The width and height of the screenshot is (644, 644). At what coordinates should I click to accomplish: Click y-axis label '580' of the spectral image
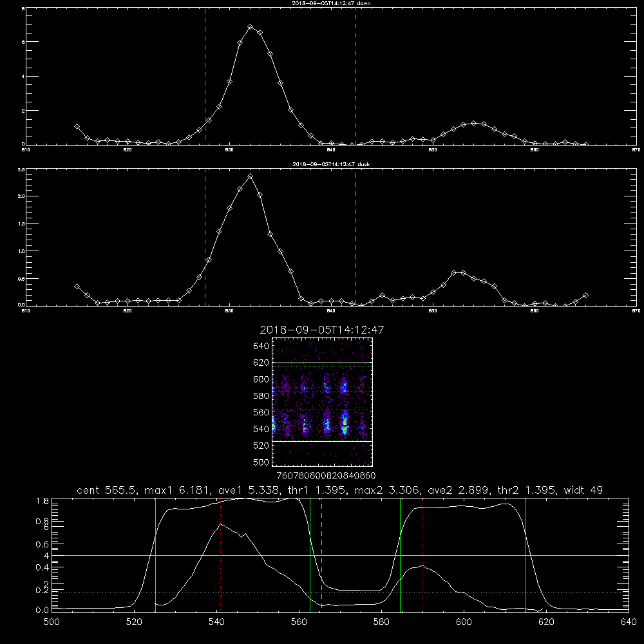(x=261, y=396)
